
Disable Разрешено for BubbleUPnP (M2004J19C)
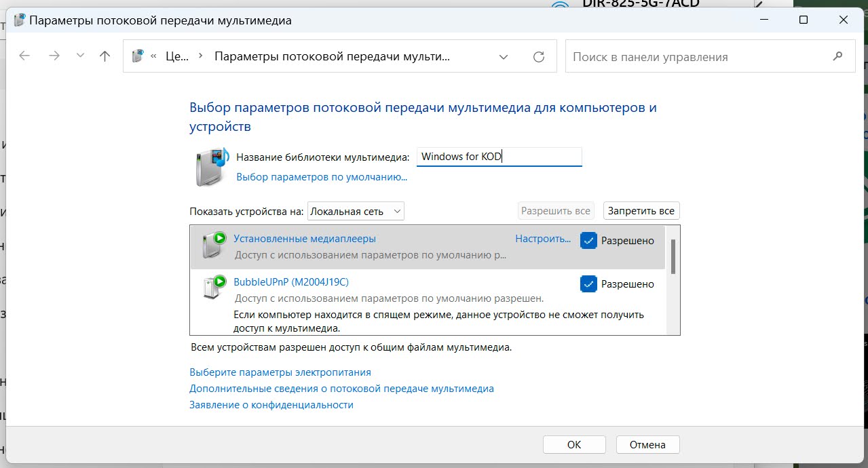588,284
